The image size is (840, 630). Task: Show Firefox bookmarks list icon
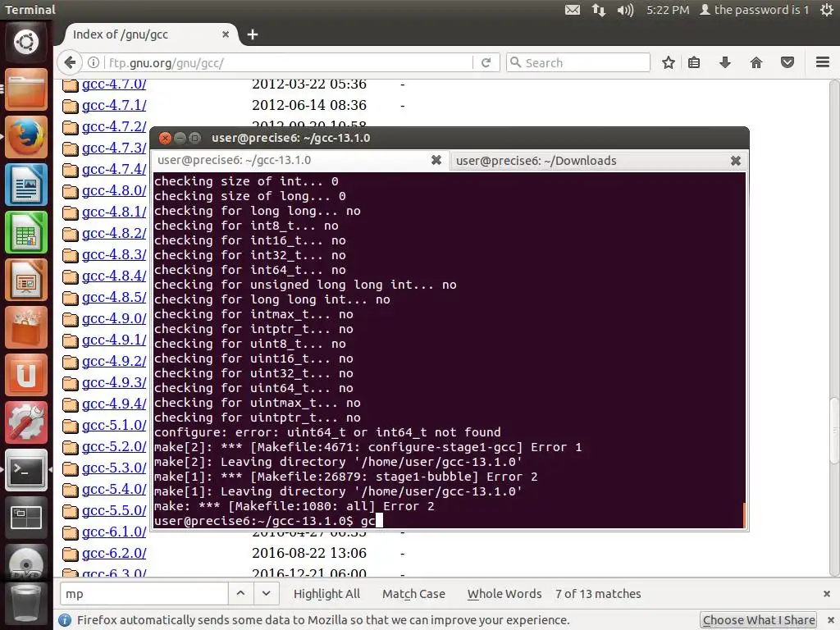pos(694,62)
